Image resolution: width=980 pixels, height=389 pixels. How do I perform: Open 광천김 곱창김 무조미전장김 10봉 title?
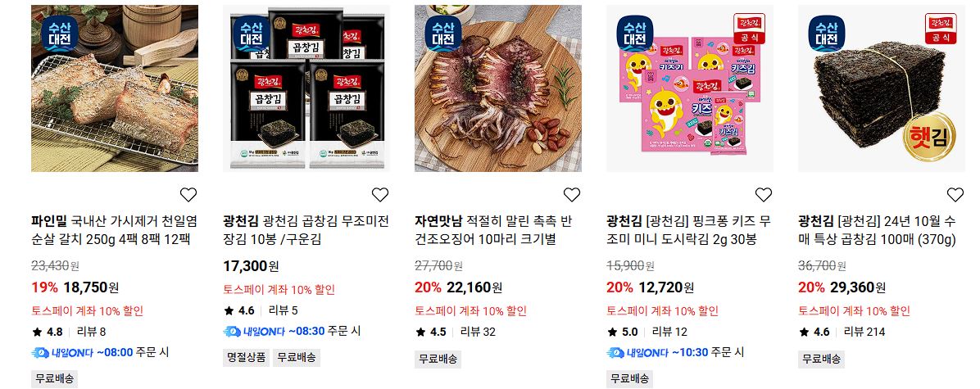pyautogui.click(x=306, y=230)
